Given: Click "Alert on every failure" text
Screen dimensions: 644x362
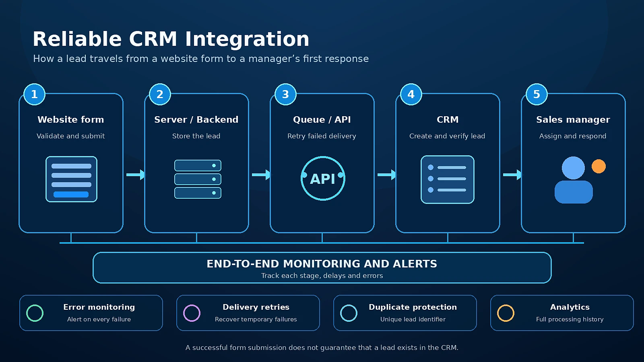Looking at the screenshot, I should [99, 319].
